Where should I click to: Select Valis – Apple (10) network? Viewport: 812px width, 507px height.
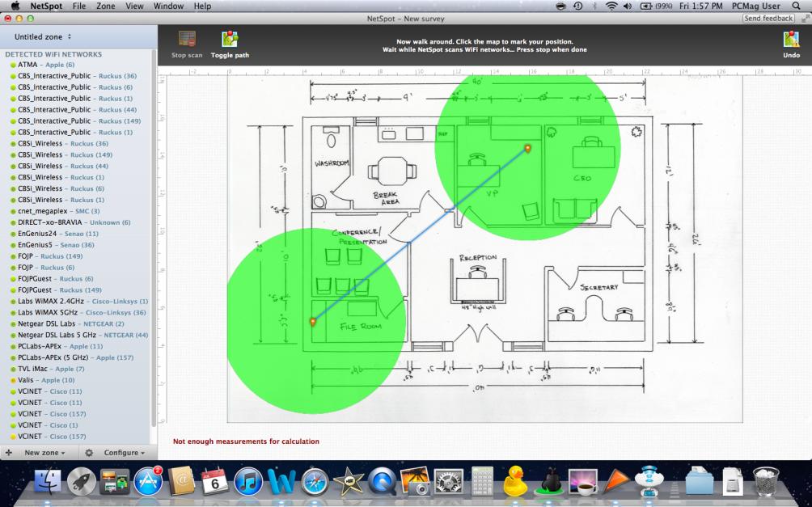[46, 380]
